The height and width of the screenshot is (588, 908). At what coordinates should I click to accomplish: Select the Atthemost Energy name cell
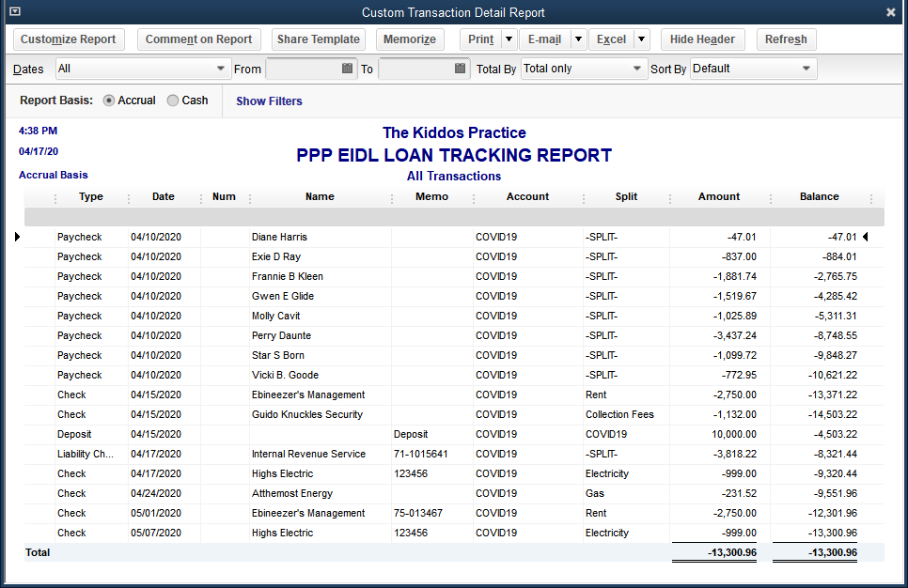[x=291, y=493]
